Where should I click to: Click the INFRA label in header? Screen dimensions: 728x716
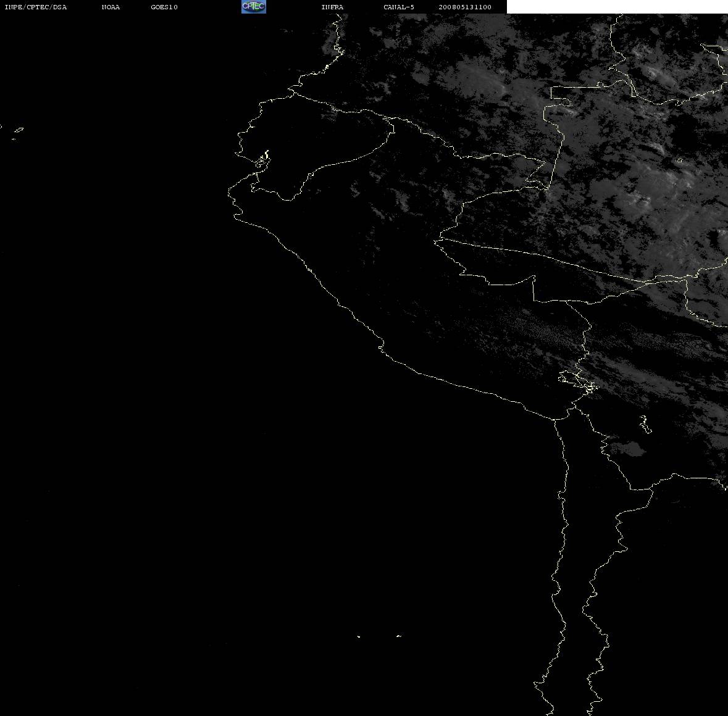pyautogui.click(x=332, y=7)
